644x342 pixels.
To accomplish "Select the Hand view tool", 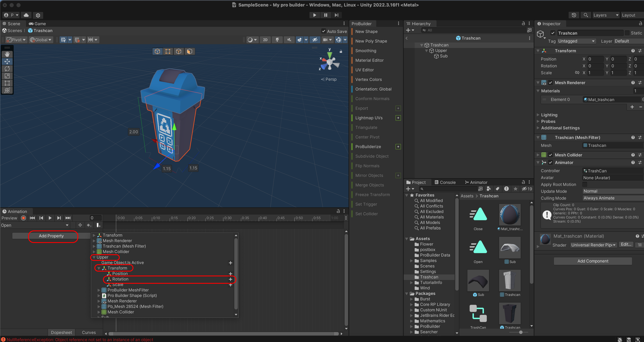I will (7, 54).
